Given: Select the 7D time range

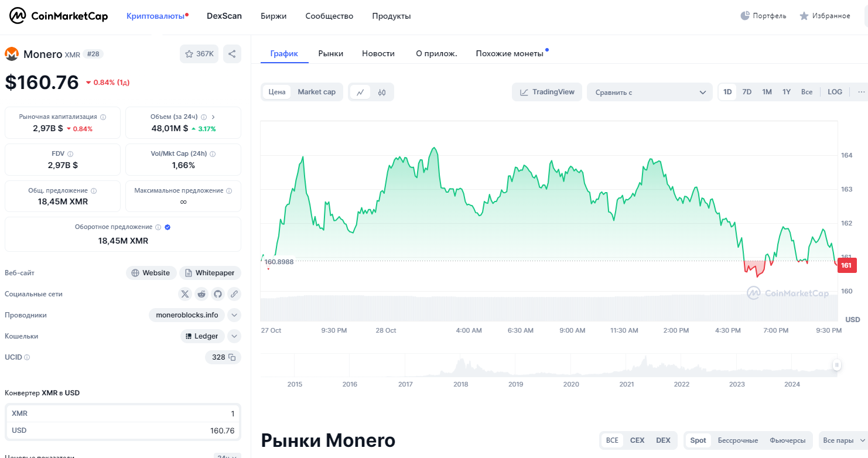Looking at the screenshot, I should [x=747, y=92].
